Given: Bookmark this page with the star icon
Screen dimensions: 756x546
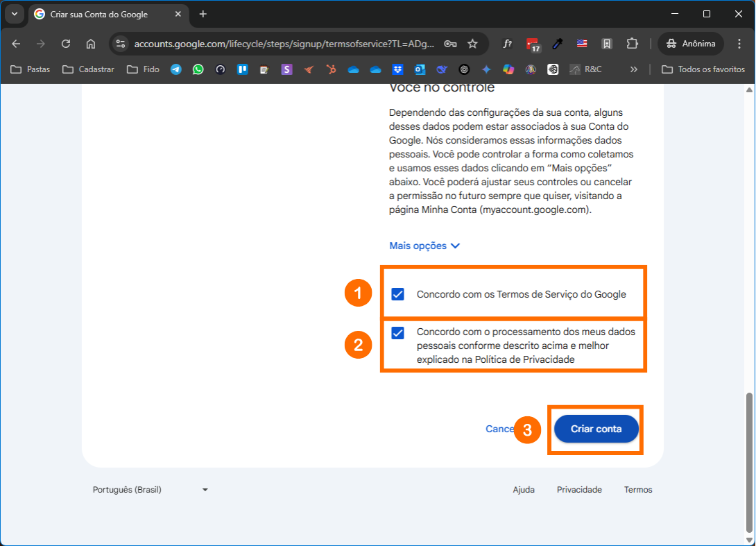Looking at the screenshot, I should pos(472,44).
